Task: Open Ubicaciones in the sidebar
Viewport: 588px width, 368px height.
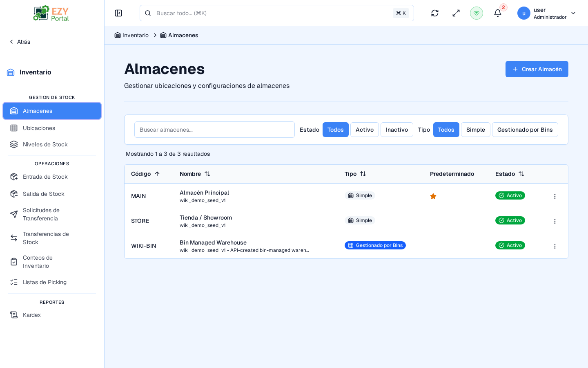Action: 52,128
